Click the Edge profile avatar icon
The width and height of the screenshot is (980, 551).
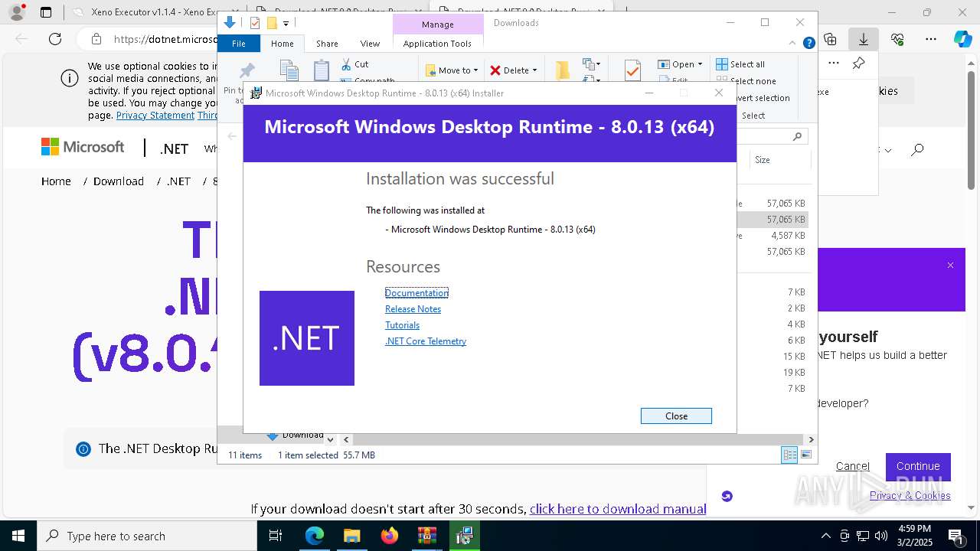[x=17, y=12]
